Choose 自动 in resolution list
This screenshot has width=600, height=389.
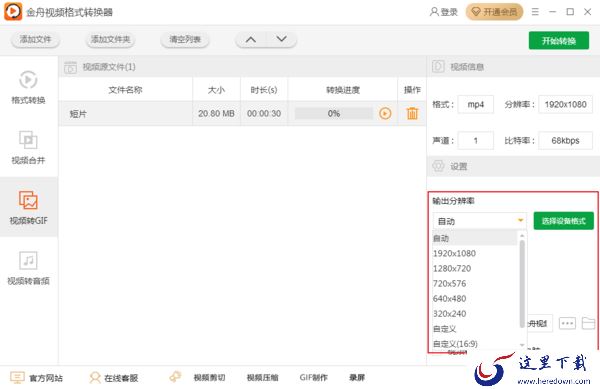(475, 238)
